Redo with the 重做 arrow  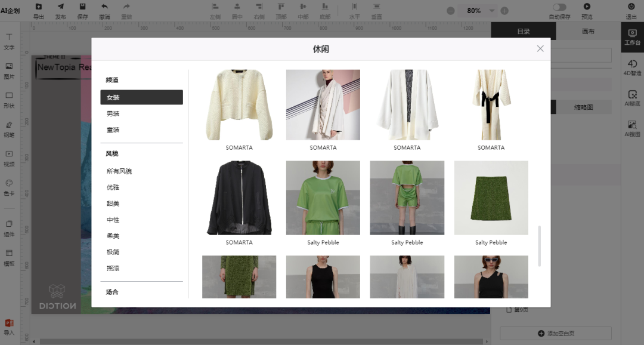click(x=126, y=7)
